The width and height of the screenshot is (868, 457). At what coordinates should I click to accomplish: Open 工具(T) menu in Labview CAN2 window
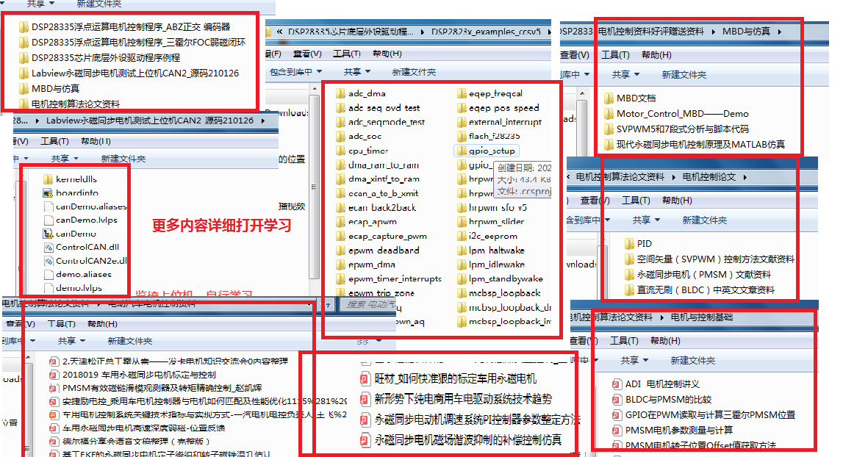click(x=55, y=142)
